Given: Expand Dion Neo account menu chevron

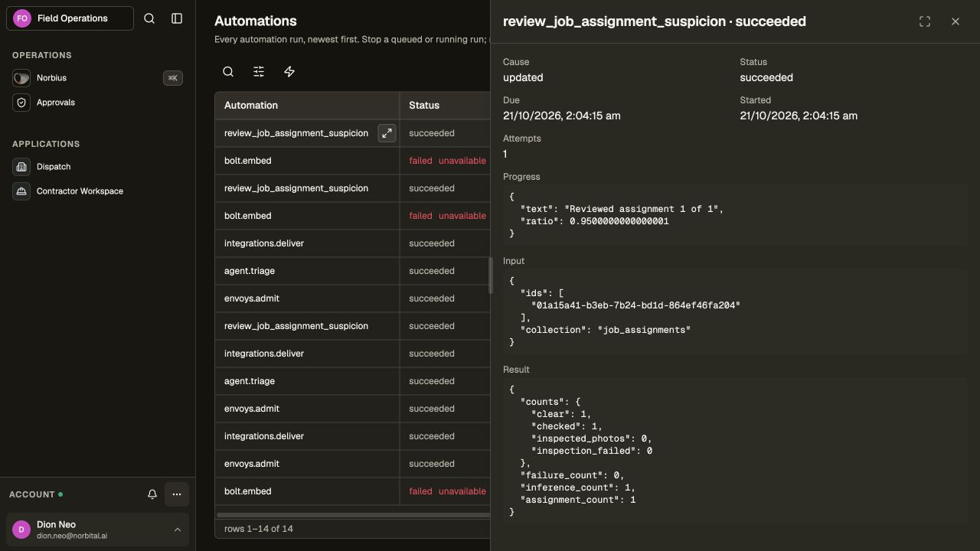Looking at the screenshot, I should pyautogui.click(x=178, y=530).
